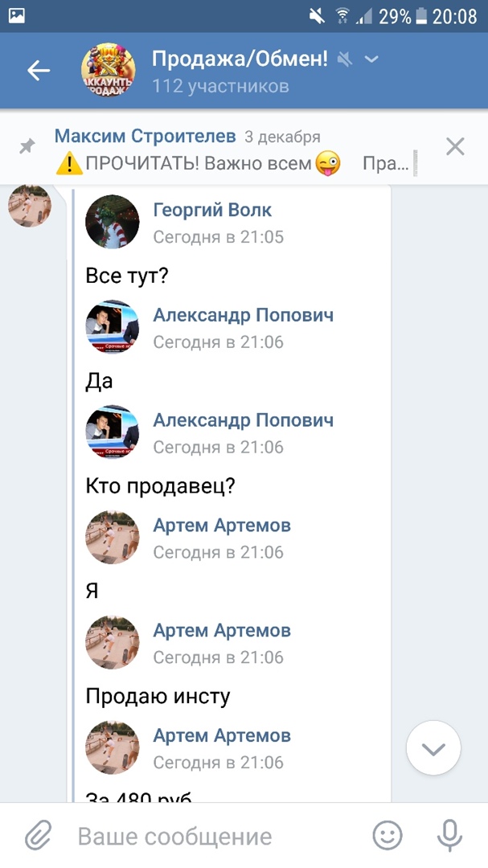
Task: Tap Георгий Волк's avatar picture
Action: 113,221
